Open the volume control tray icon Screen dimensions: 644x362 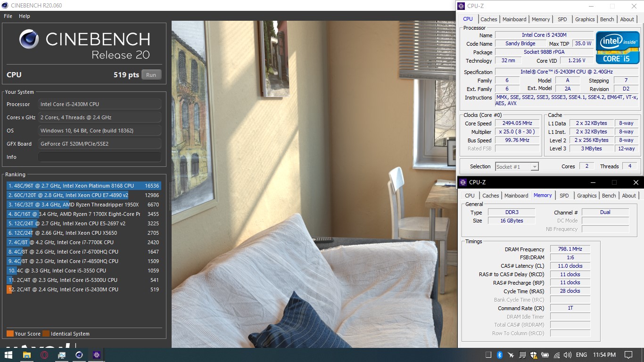[x=568, y=355]
